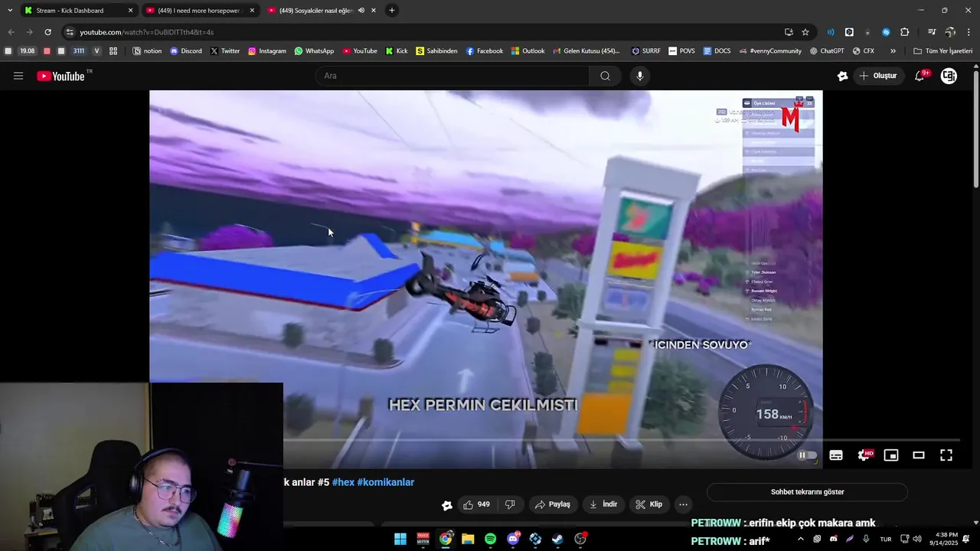Switch to miniplayer mode
The width and height of the screenshot is (980, 551).
coord(891,455)
